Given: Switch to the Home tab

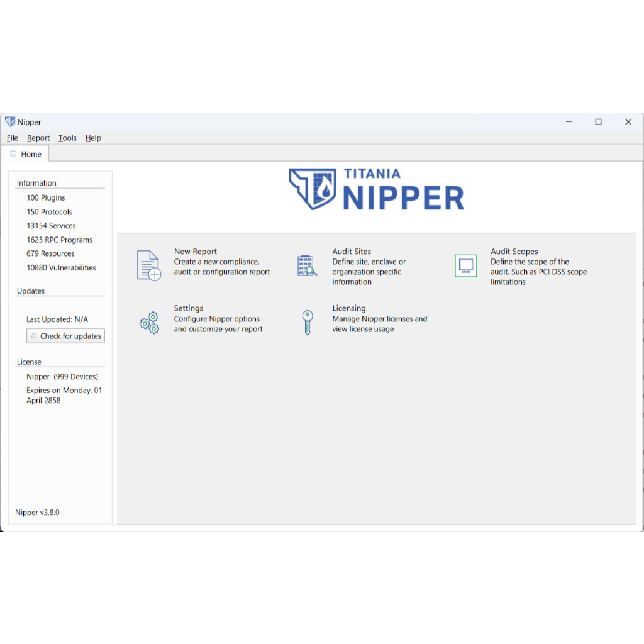Looking at the screenshot, I should coord(29,153).
